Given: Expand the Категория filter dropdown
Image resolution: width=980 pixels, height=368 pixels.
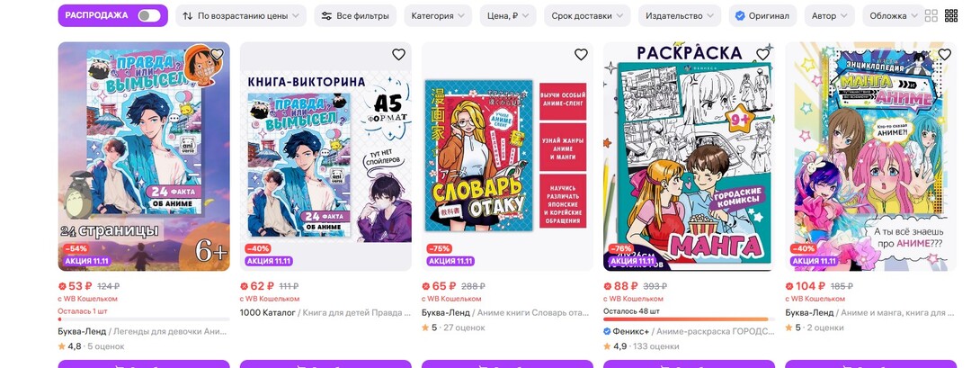Looking at the screenshot, I should [x=438, y=15].
